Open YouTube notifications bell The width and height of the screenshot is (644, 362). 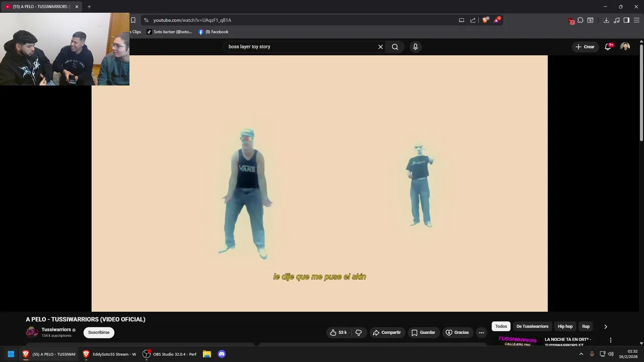(608, 47)
